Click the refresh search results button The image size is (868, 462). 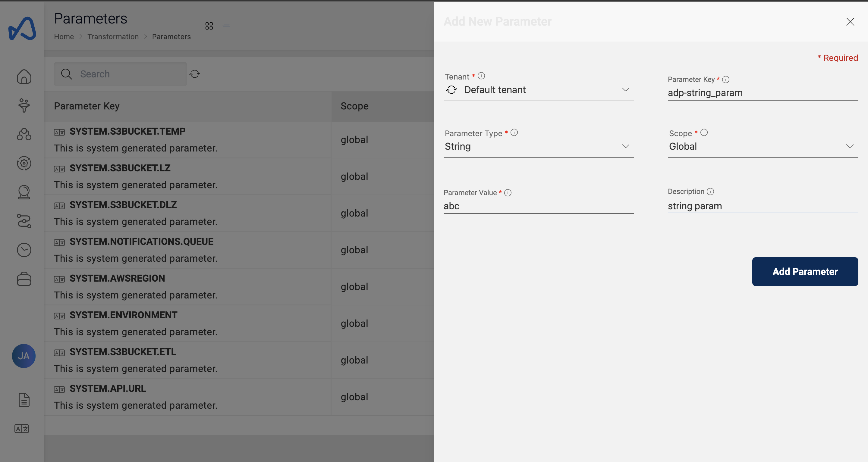pyautogui.click(x=195, y=73)
